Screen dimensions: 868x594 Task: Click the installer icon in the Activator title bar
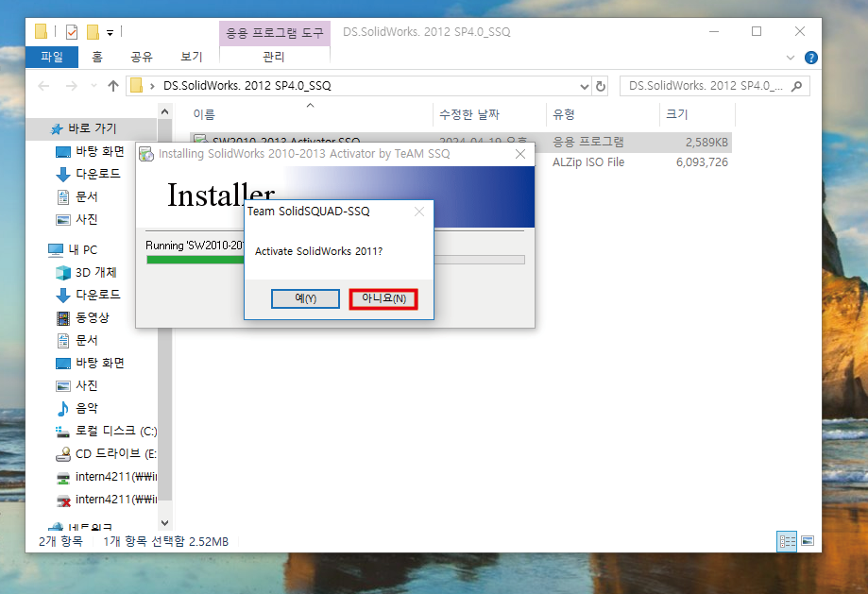pos(146,154)
